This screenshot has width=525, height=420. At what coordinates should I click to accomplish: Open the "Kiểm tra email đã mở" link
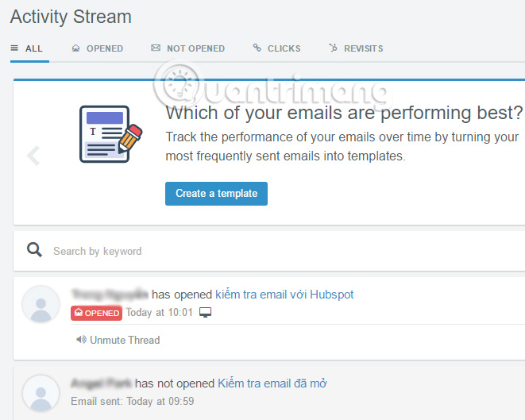(272, 383)
